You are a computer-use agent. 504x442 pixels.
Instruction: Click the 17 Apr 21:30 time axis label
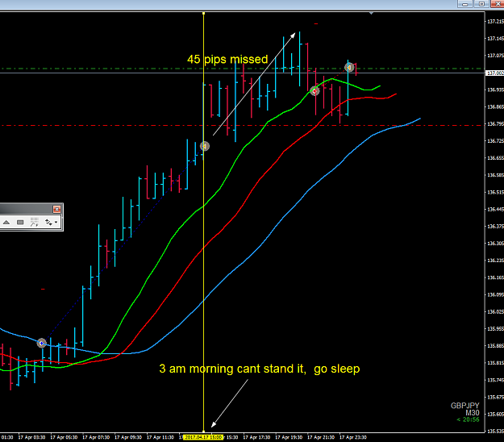321,437
